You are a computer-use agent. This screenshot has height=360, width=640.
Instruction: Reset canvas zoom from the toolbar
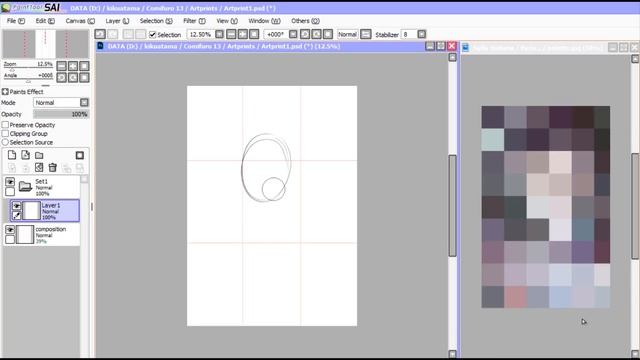point(254,34)
